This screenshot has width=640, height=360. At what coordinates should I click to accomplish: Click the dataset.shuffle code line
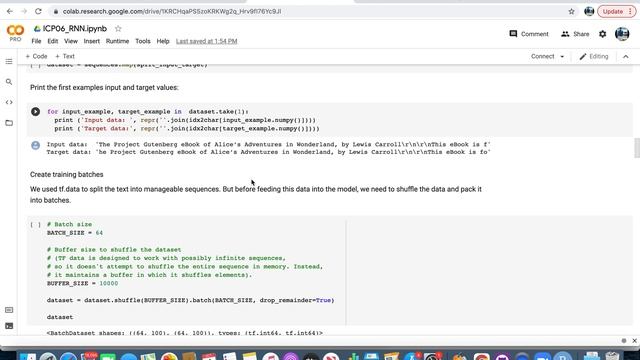[x=190, y=300]
